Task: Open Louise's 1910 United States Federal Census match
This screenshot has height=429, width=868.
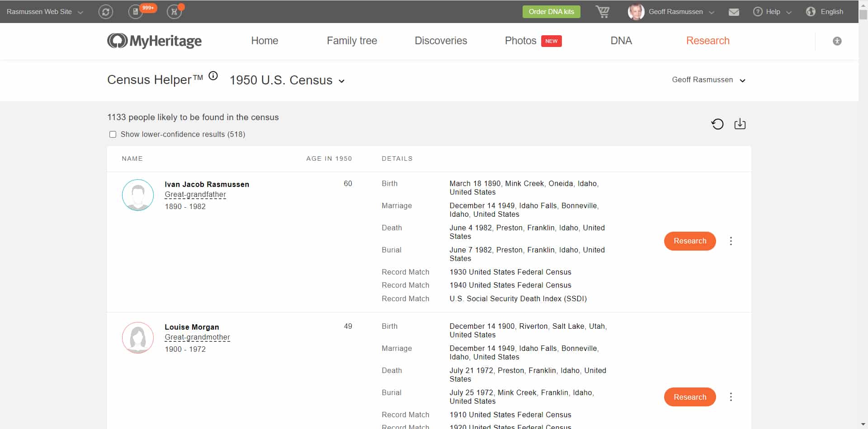Action: (x=510, y=415)
